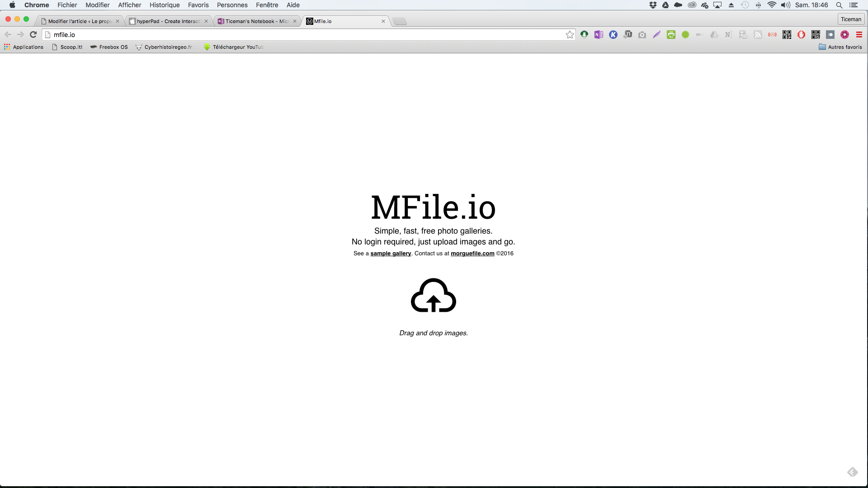Screen dimensions: 868x488
Task: Open the Téléchargeur YouTube bookmark
Action: point(234,47)
